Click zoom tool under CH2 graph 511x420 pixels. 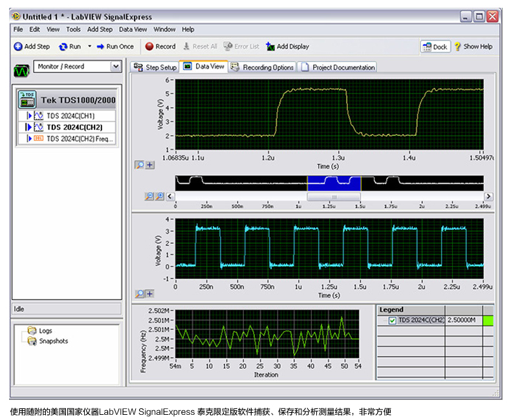[x=140, y=294]
